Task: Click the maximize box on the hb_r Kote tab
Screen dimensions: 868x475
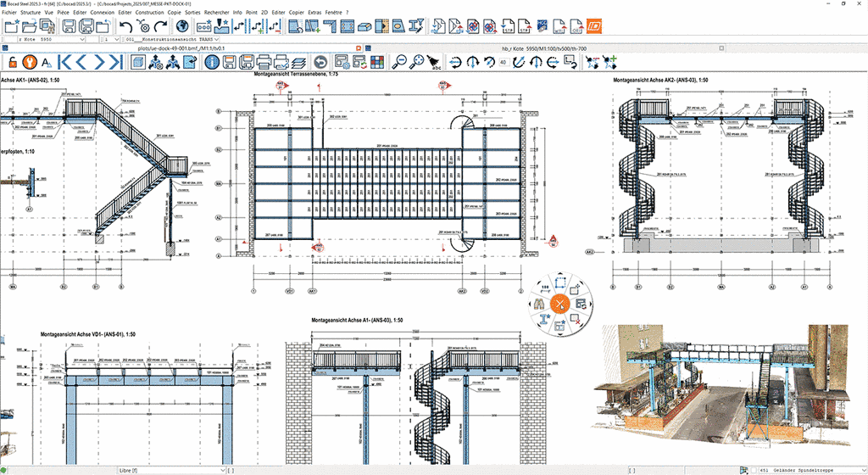Action: click(x=721, y=48)
